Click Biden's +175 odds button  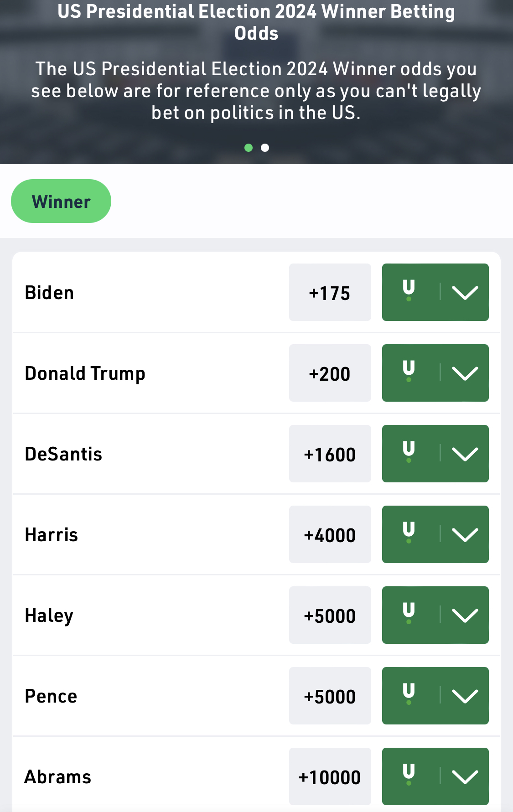[330, 293]
